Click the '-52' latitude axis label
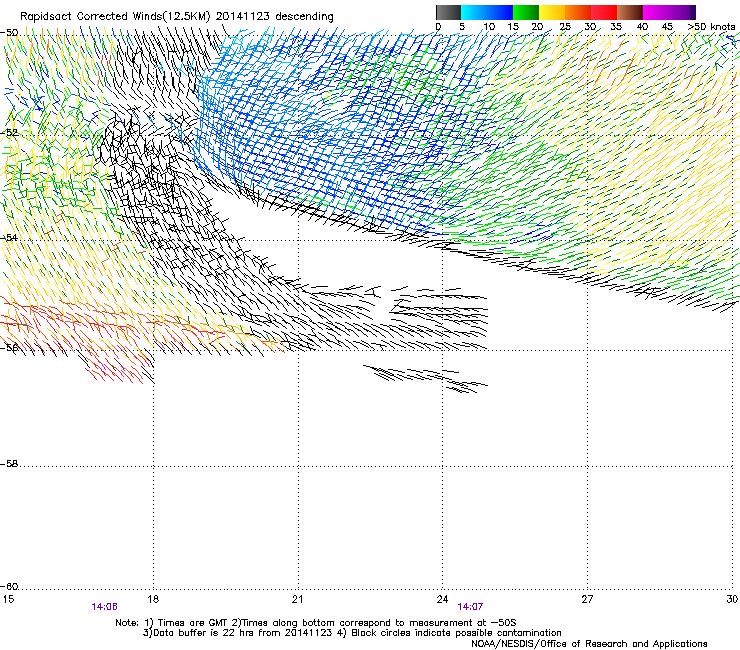The image size is (740, 650). tap(9, 133)
